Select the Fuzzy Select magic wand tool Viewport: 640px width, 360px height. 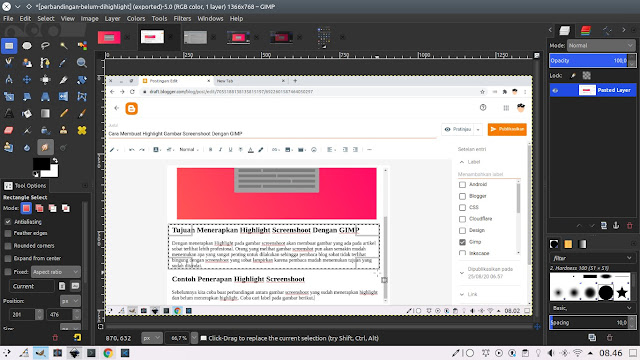(x=64, y=46)
